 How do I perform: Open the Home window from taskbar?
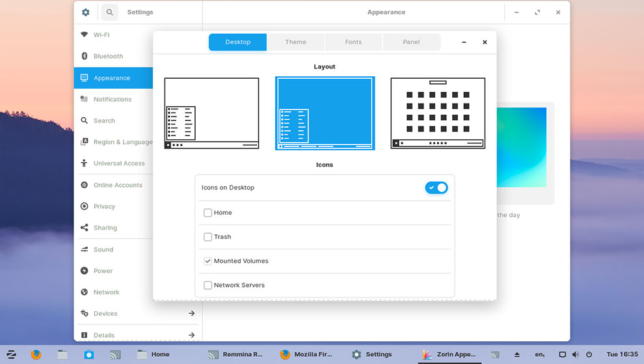pyautogui.click(x=154, y=354)
